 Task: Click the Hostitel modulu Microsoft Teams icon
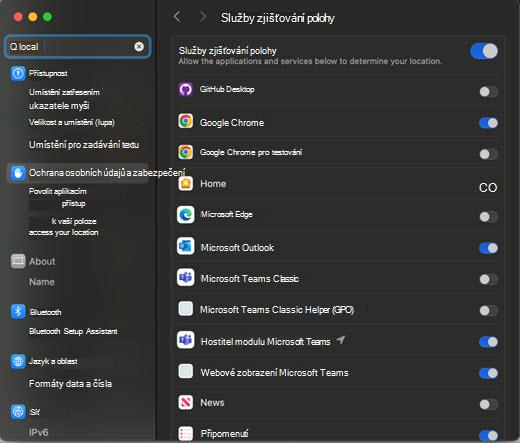tap(186, 340)
